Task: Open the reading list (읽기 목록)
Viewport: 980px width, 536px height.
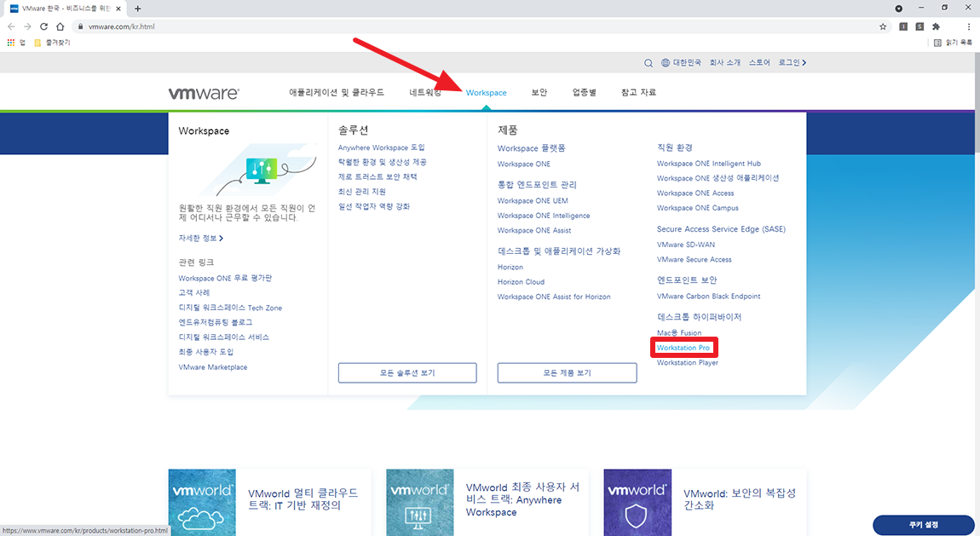Action: pyautogui.click(x=953, y=43)
